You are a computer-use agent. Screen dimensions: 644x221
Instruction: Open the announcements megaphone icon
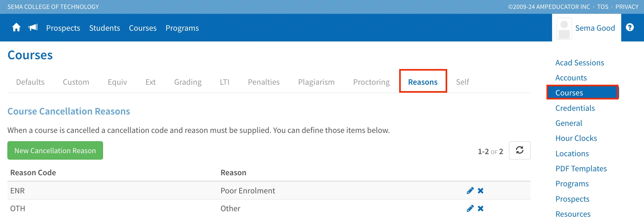point(33,28)
